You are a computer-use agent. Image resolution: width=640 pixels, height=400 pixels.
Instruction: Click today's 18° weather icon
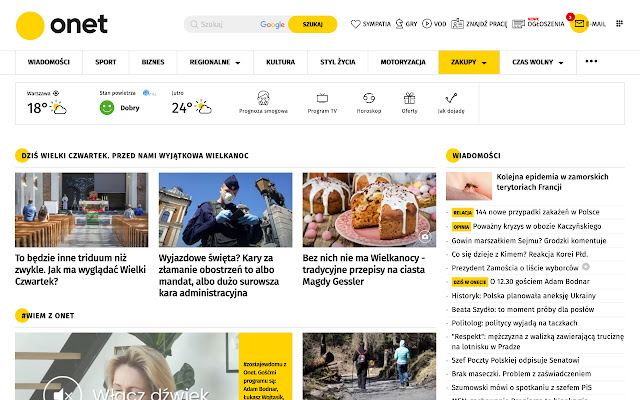(58, 108)
